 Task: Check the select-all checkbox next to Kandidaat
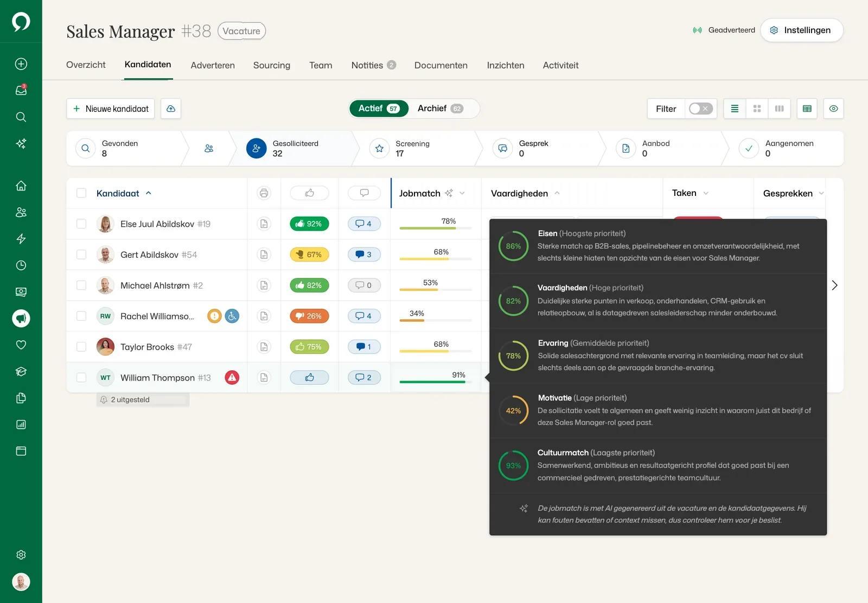click(x=81, y=193)
